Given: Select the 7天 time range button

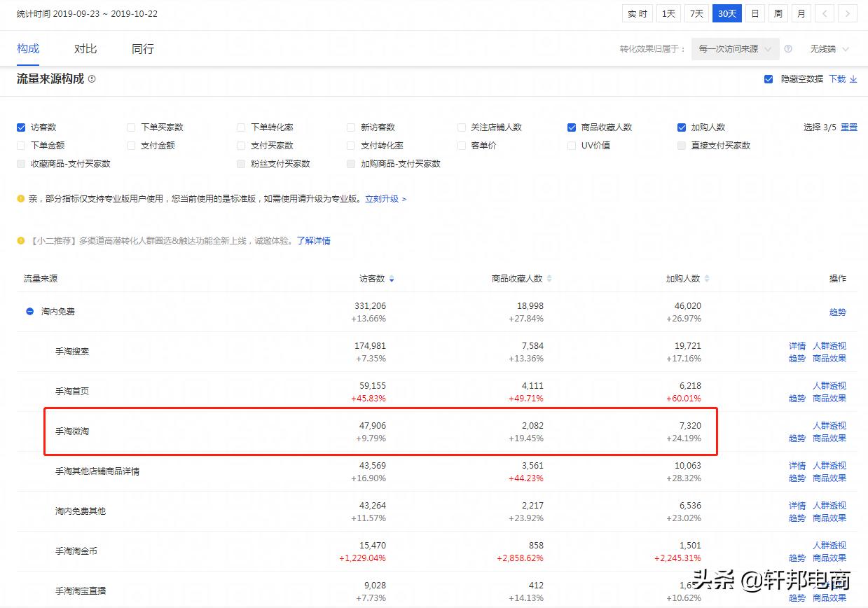Looking at the screenshot, I should tap(696, 13).
